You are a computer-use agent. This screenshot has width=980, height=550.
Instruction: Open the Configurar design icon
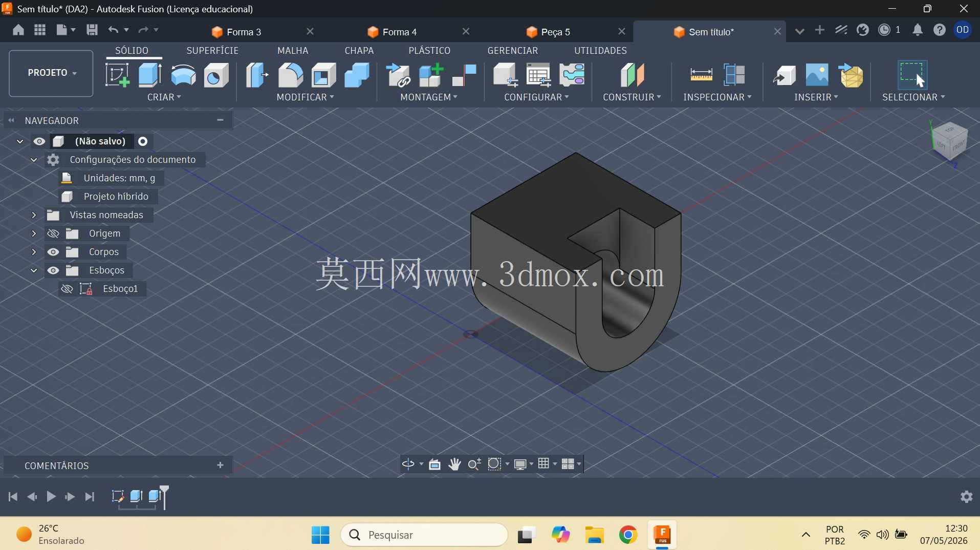tap(505, 75)
